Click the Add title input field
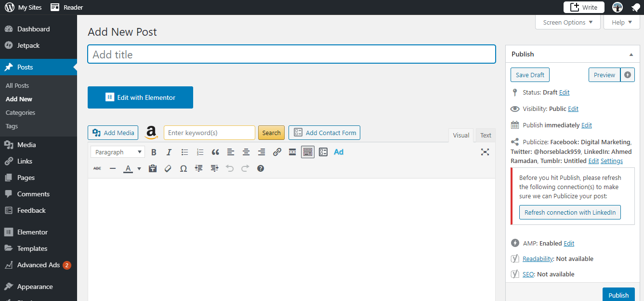644x301 pixels. [x=291, y=55]
